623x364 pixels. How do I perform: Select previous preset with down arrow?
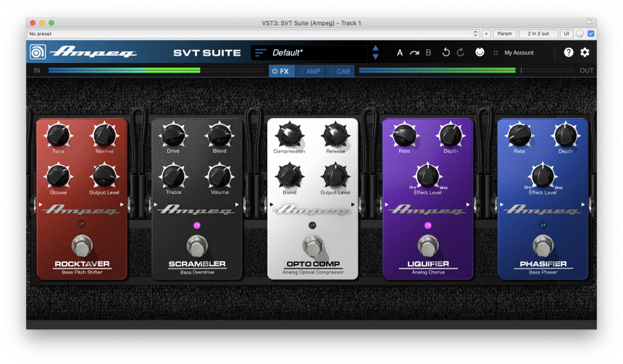pyautogui.click(x=375, y=56)
